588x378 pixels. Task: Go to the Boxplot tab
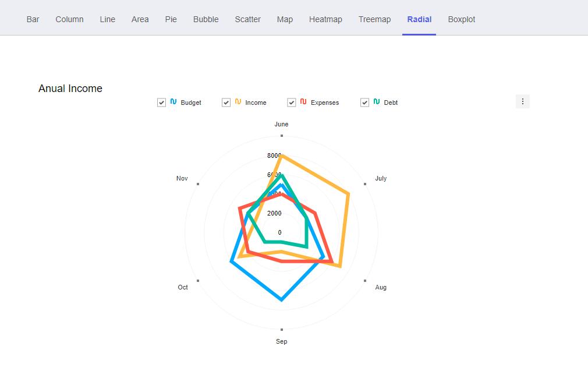pyautogui.click(x=461, y=19)
